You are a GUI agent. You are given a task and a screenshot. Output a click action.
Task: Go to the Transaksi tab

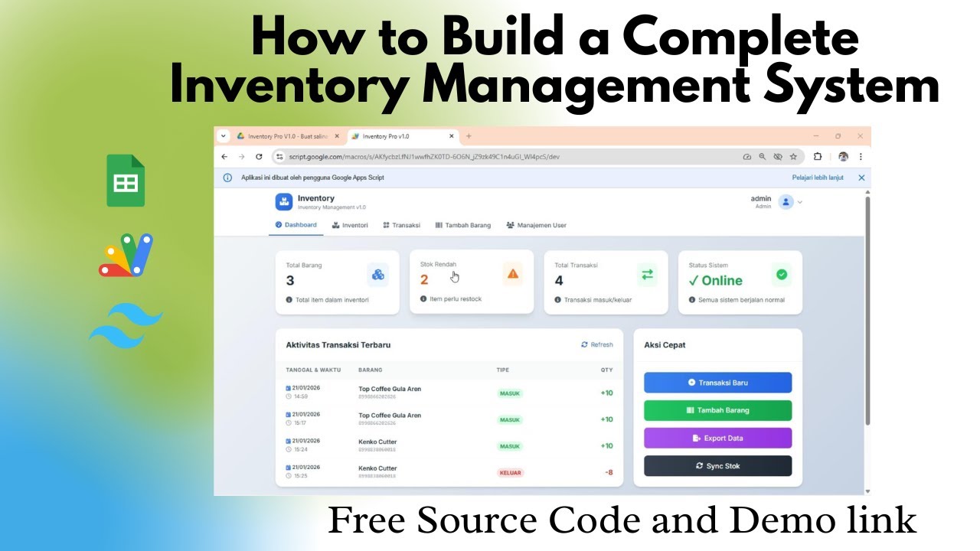click(x=401, y=225)
